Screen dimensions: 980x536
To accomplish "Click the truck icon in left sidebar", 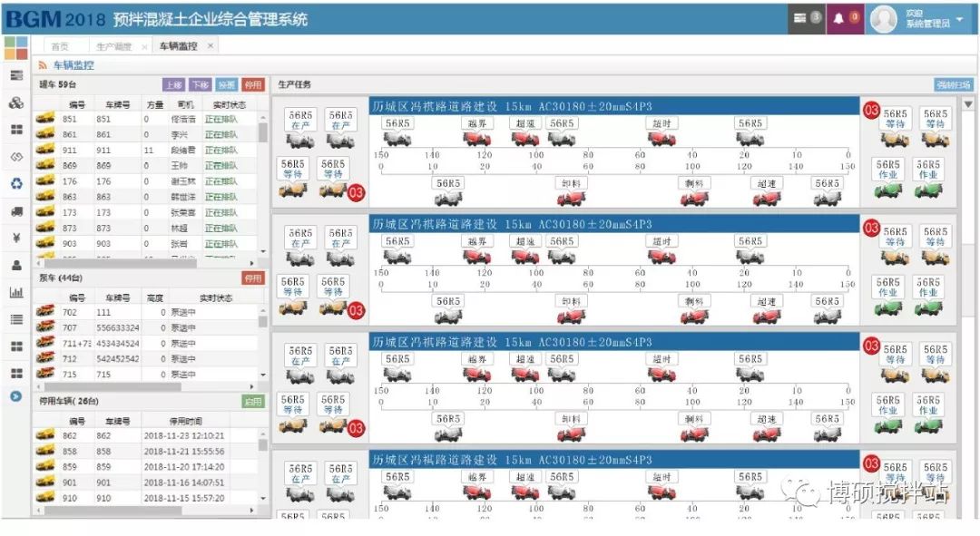I will pyautogui.click(x=16, y=211).
